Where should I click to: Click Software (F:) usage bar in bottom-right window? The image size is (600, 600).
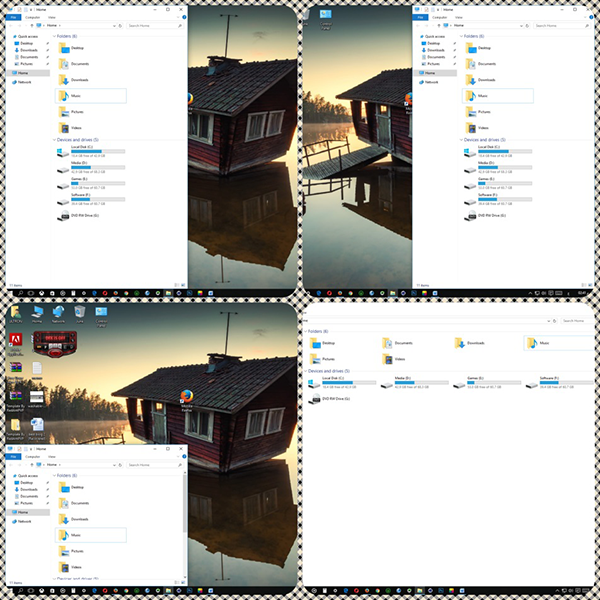tap(566, 382)
